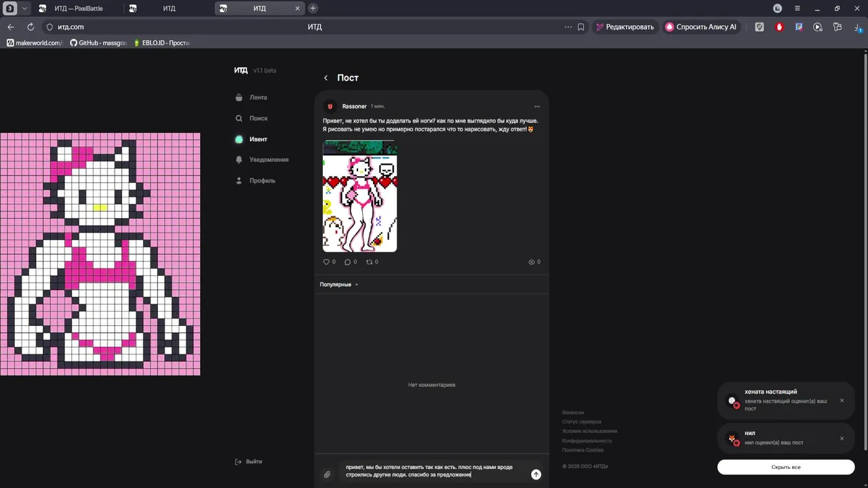Open the gray leaf extension icon
This screenshot has height=488, width=868.
point(759,27)
